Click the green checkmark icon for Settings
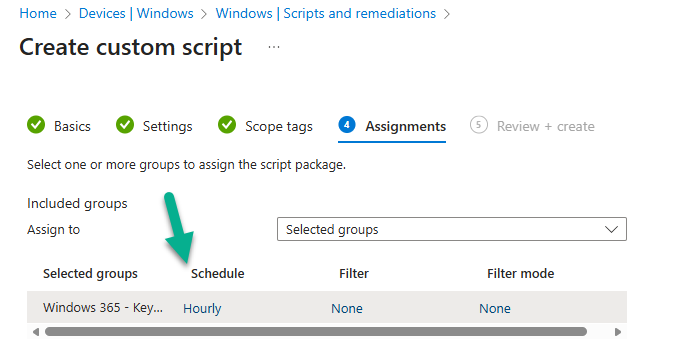 125,125
